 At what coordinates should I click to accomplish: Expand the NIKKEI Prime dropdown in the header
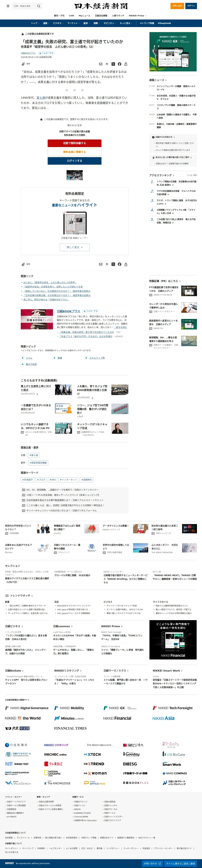tap(138, 16)
